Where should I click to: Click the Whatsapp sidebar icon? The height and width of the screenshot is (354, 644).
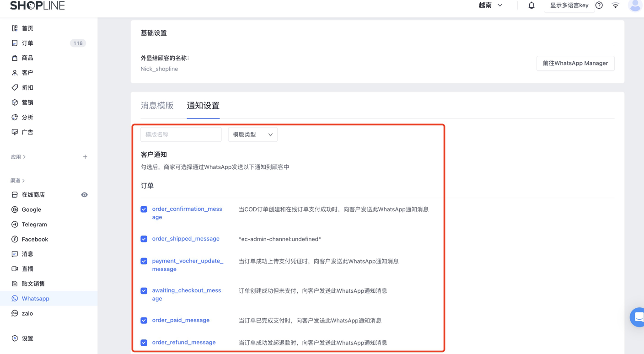click(x=15, y=299)
